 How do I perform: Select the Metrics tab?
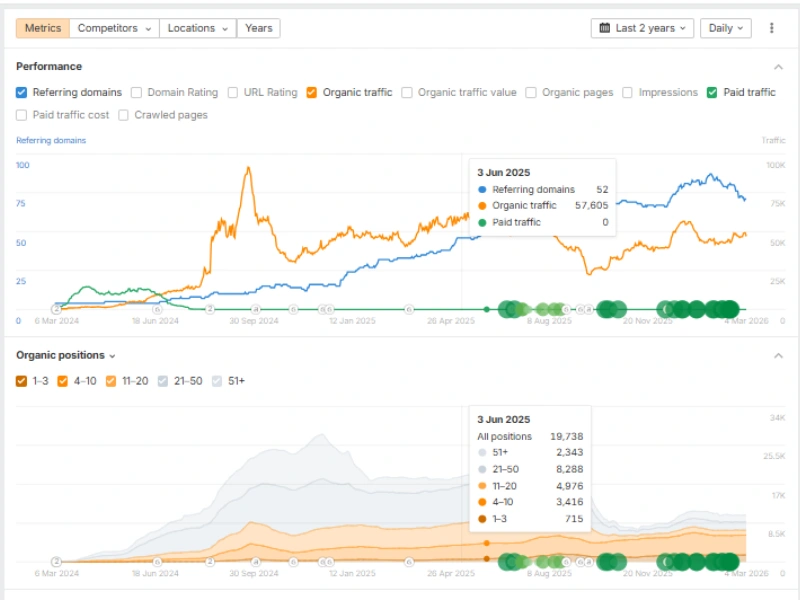[42, 28]
